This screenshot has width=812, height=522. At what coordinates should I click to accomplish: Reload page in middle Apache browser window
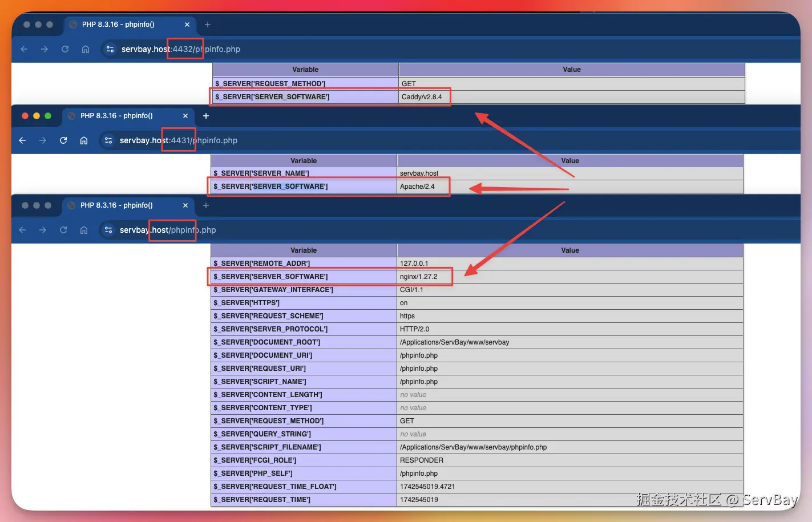coord(63,140)
